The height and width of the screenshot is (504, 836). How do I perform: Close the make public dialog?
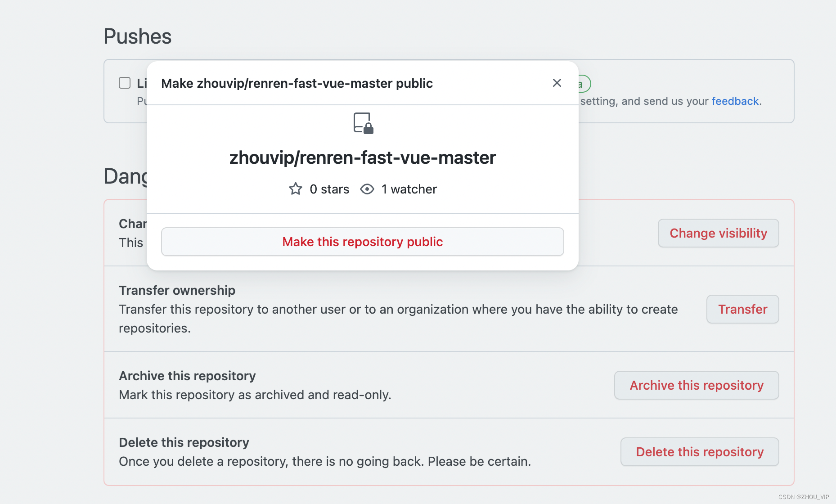[x=557, y=83]
